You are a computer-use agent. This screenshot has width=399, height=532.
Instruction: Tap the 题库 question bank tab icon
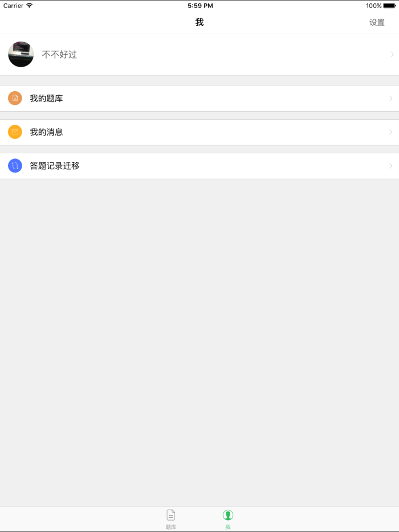[170, 514]
